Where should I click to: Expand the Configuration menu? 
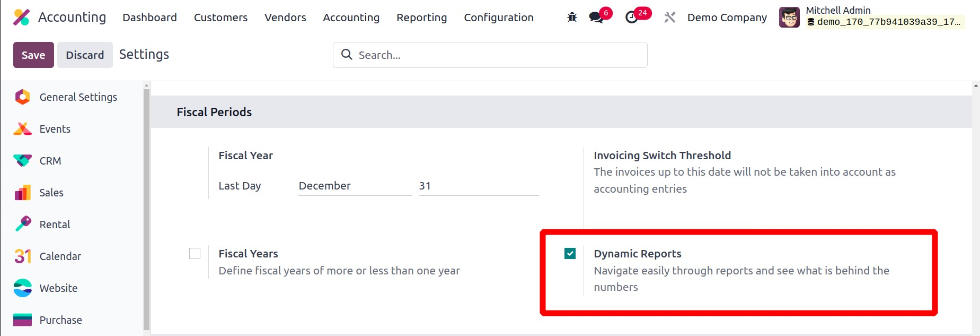pos(498,18)
